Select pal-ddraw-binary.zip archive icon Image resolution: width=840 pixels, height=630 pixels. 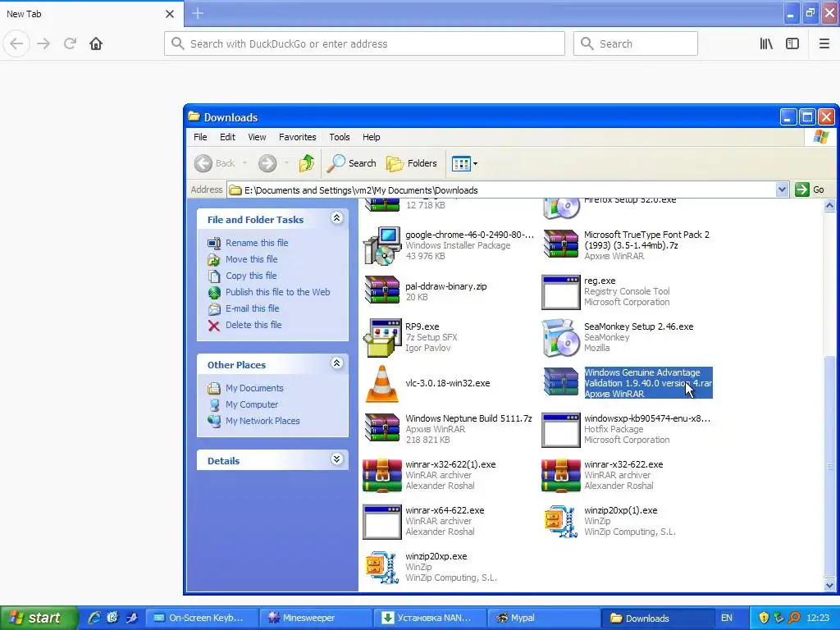click(x=382, y=290)
